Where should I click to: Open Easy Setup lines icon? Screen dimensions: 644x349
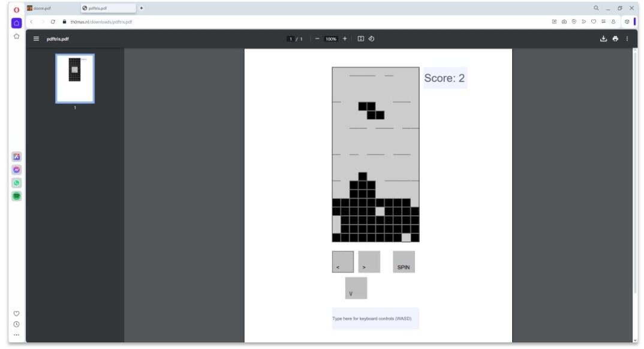pyautogui.click(x=603, y=22)
